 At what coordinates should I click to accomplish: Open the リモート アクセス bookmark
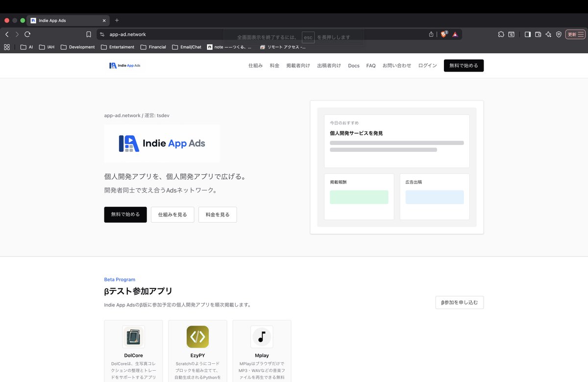tap(283, 47)
